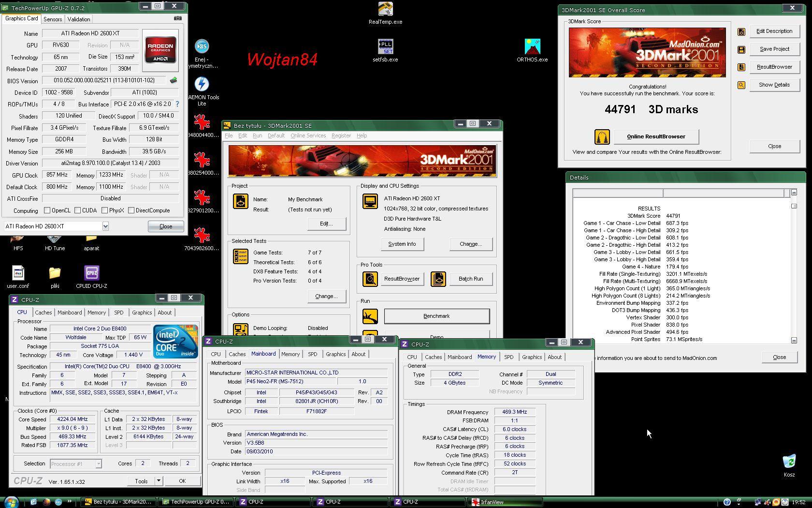Viewport: 812px width, 508px height.
Task: Click the Project icon in 3DMark2001
Action: (x=240, y=201)
